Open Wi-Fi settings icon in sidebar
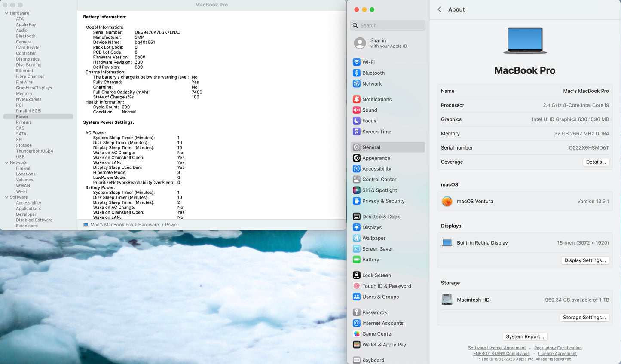This screenshot has height=364, width=621. pos(356,62)
